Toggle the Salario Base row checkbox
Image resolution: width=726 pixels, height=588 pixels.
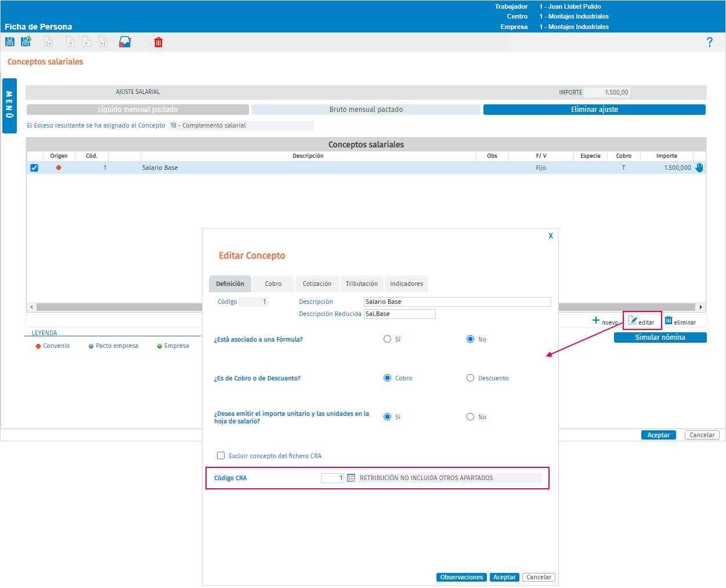[x=34, y=168]
